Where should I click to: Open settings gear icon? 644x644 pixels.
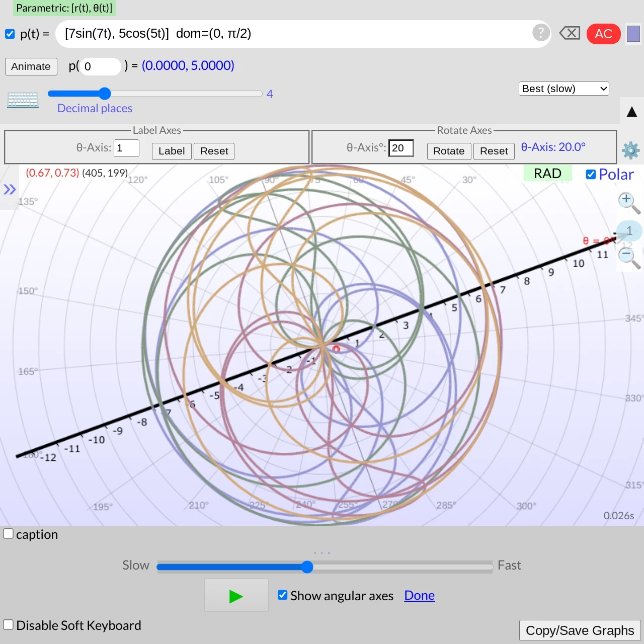coord(630,150)
